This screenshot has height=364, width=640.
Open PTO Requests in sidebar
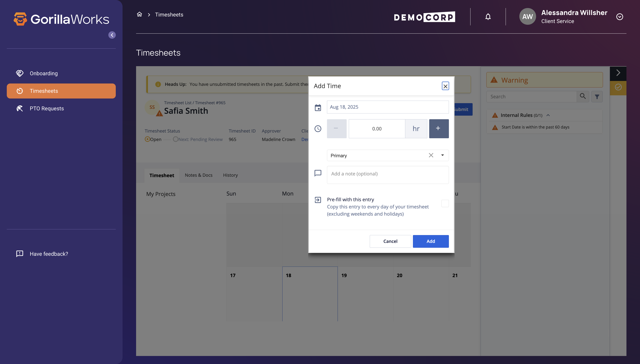(x=47, y=108)
